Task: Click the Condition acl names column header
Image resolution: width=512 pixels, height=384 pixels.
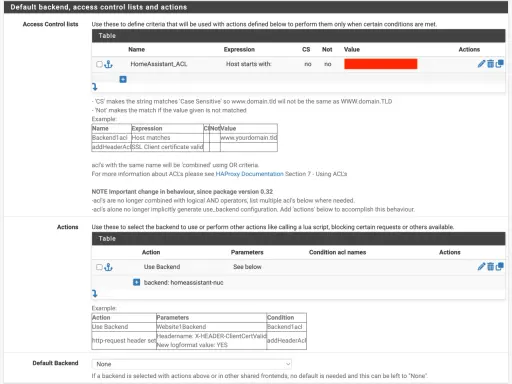Action: point(337,252)
